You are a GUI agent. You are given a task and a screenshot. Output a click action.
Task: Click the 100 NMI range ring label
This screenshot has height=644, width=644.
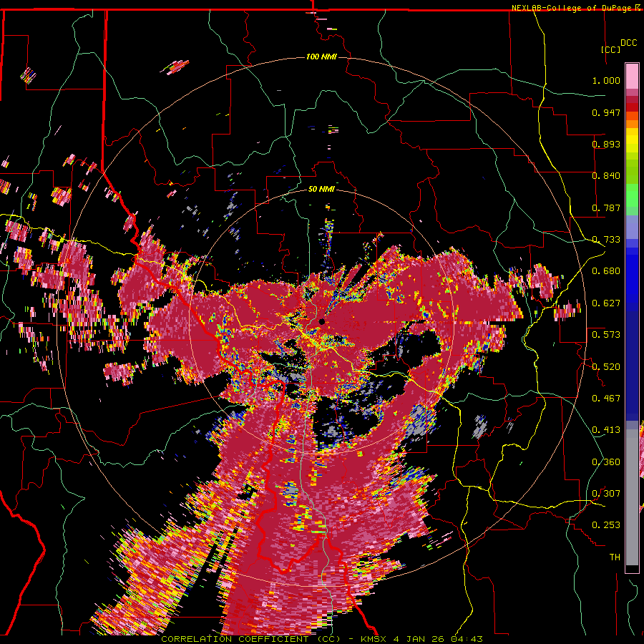click(x=321, y=57)
